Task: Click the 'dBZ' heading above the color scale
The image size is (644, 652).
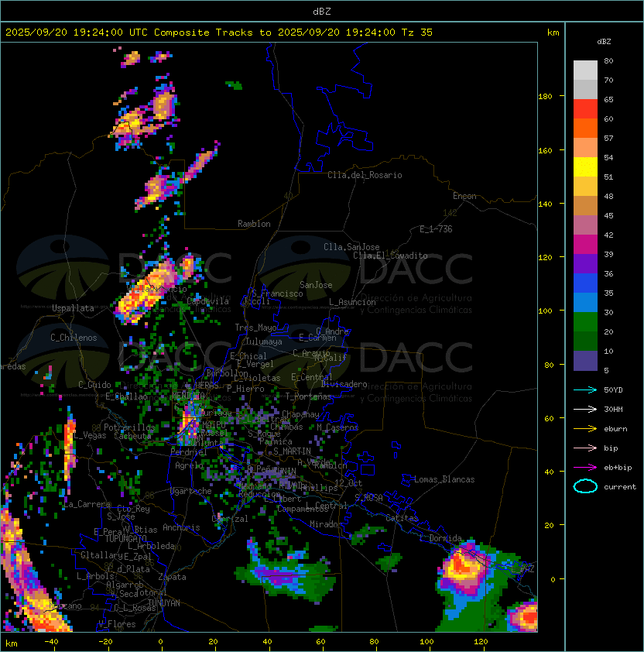Action: 604,42
